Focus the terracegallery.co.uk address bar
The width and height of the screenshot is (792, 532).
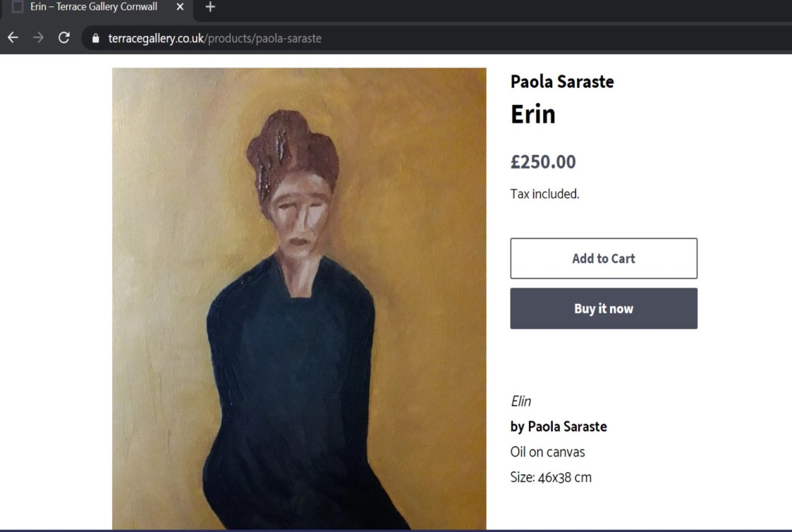387,39
